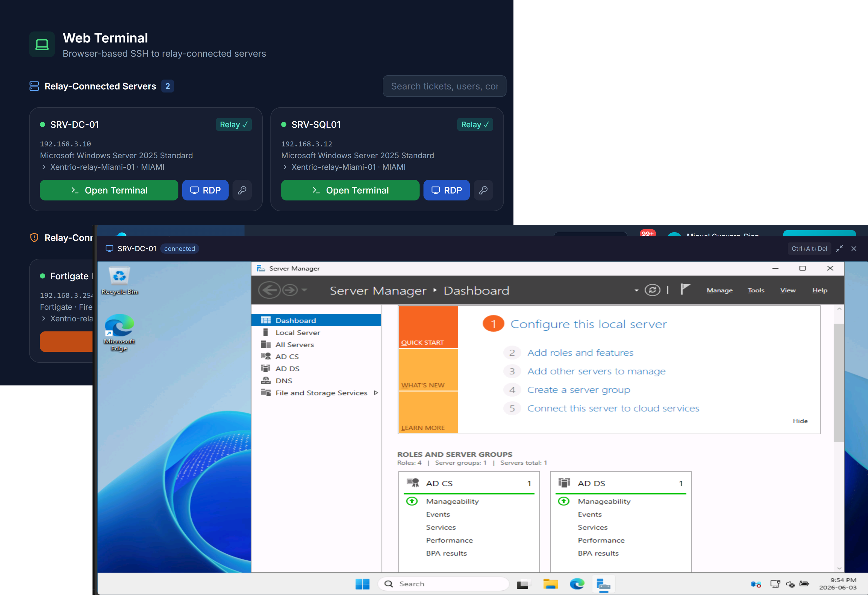Open the Windows Start button

pos(362,584)
